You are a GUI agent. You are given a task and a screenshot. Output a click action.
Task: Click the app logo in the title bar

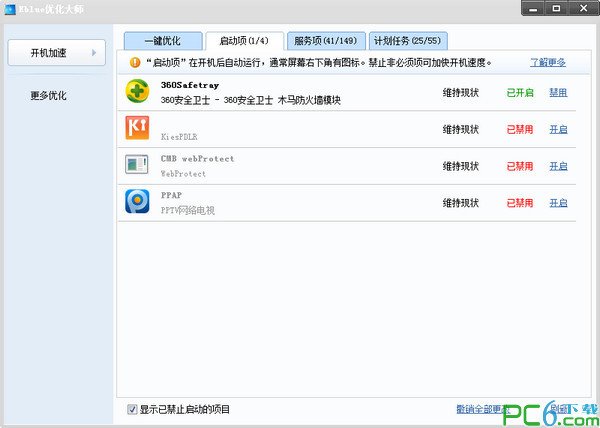(x=10, y=9)
